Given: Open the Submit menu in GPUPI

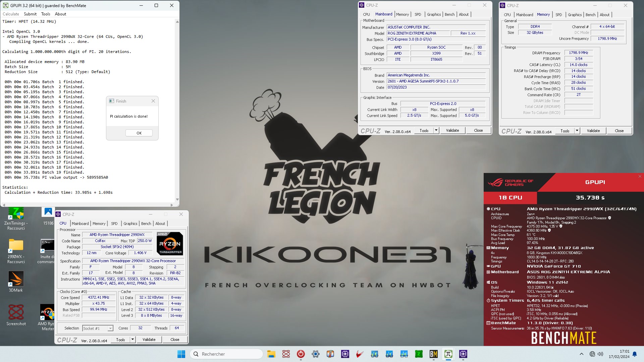Looking at the screenshot, I should (30, 14).
